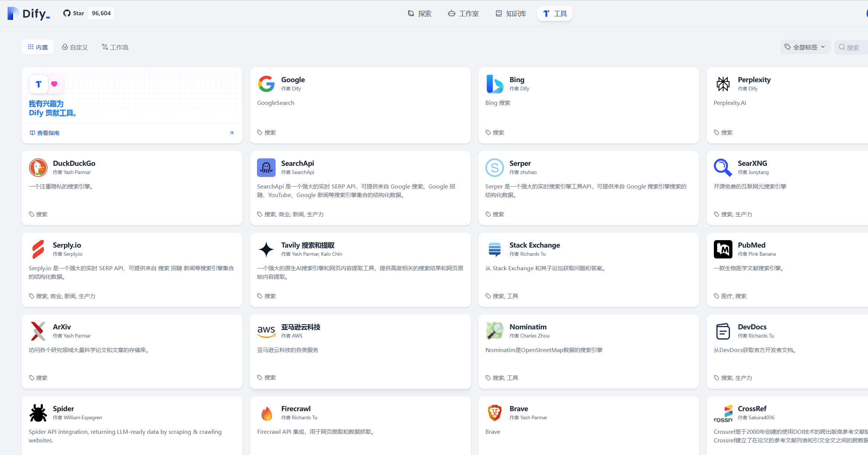Image resolution: width=868 pixels, height=455 pixels.
Task: Click the Google logo icon
Action: [x=266, y=84]
